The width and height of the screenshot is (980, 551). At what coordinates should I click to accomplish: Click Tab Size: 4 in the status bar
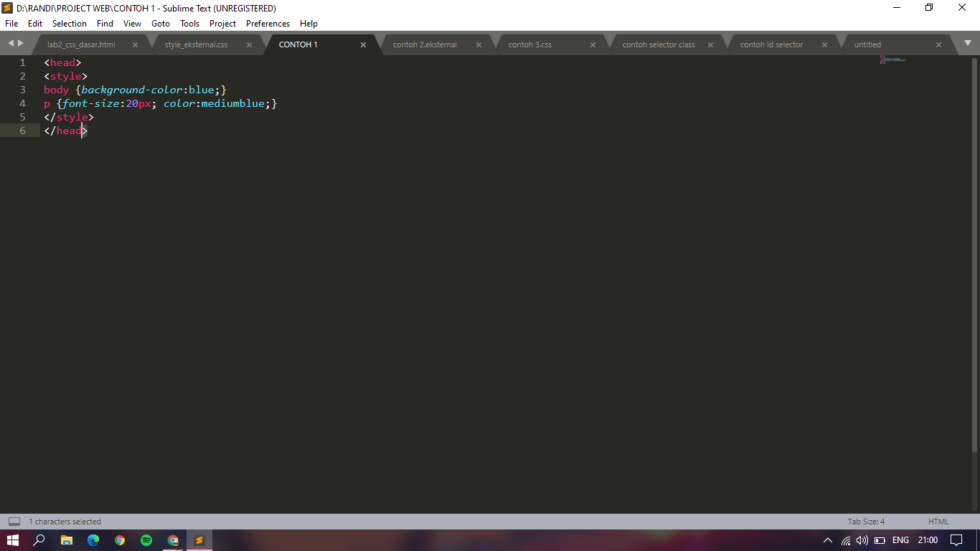click(867, 521)
